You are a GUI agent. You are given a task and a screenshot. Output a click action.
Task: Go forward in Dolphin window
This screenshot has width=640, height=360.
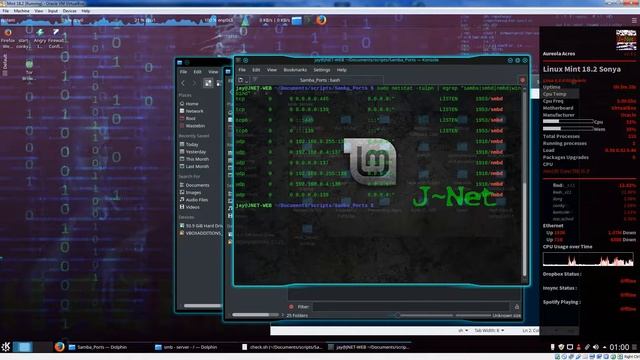(194, 83)
